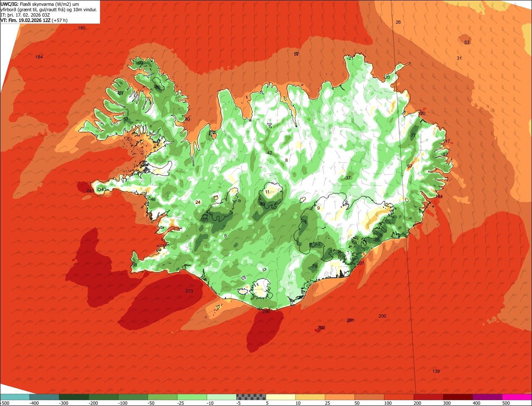Screen dimensions: 532x406
Task: Click the value -101 in western Iceland
Action: (x=204, y=220)
